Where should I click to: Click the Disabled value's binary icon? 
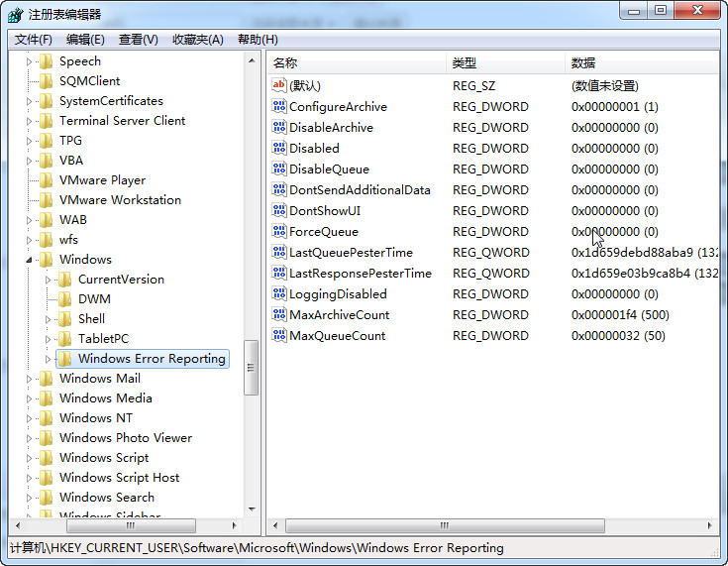click(x=279, y=149)
